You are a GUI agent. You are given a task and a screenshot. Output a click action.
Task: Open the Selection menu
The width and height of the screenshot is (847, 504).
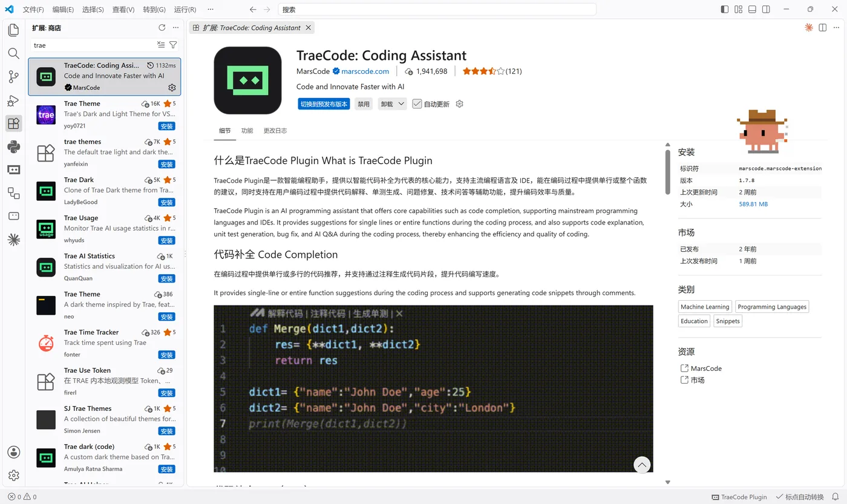(x=93, y=10)
